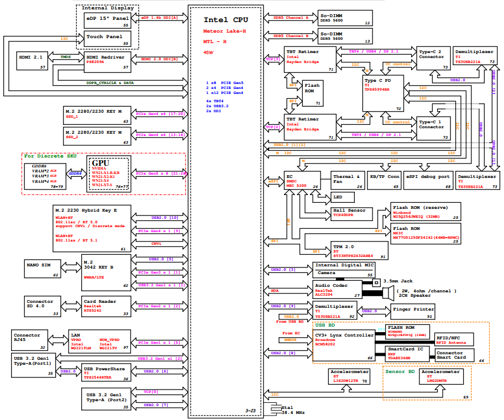Click the USB PowerShare TPS2544RTER block
Image resolution: width=504 pixels, height=420 pixels.
tap(106, 372)
